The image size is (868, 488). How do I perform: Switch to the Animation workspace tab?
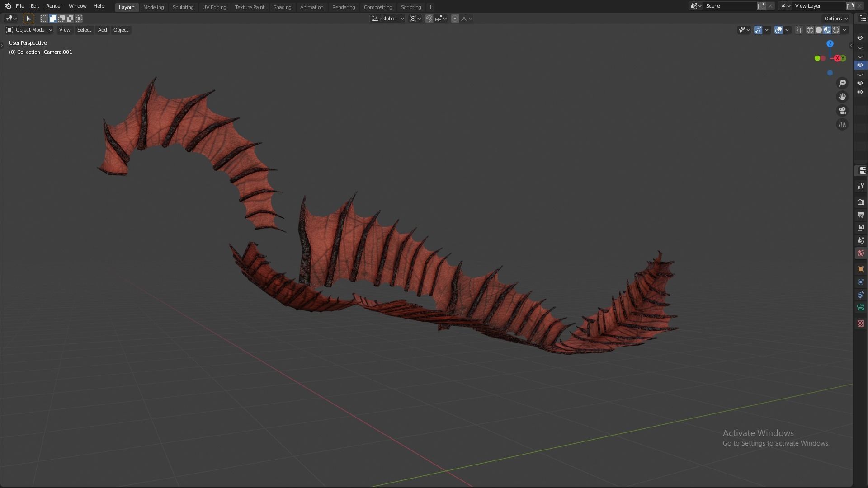pyautogui.click(x=311, y=7)
